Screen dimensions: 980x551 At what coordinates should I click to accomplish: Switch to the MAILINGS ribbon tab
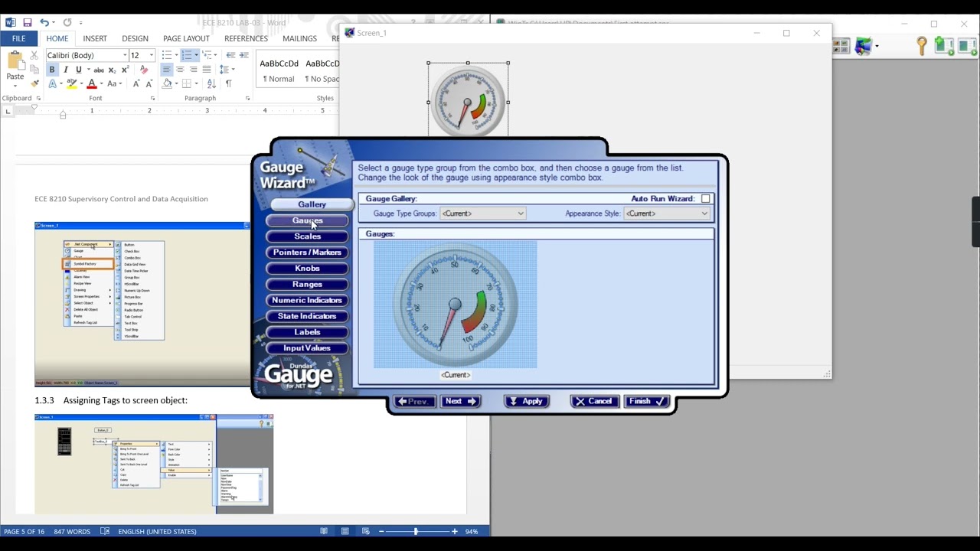[x=299, y=38]
